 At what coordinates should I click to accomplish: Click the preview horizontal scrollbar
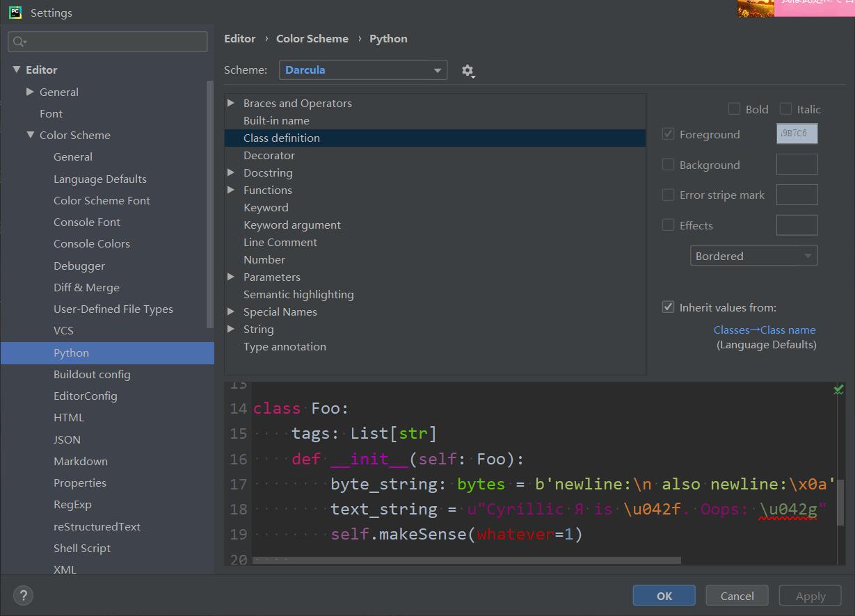467,560
